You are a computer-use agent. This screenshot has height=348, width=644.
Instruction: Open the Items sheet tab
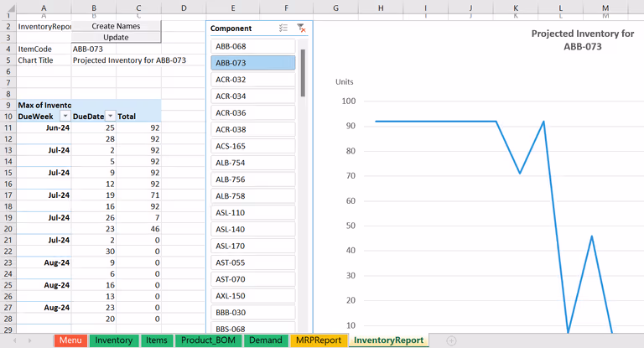tap(157, 340)
